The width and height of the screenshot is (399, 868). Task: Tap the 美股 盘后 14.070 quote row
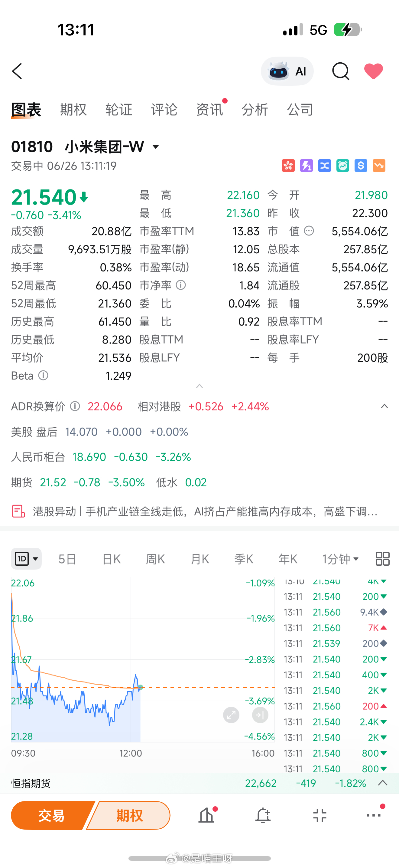coord(99,432)
